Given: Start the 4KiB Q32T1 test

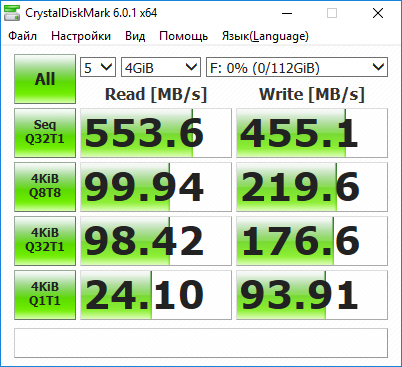Looking at the screenshot, I should click(45, 241).
